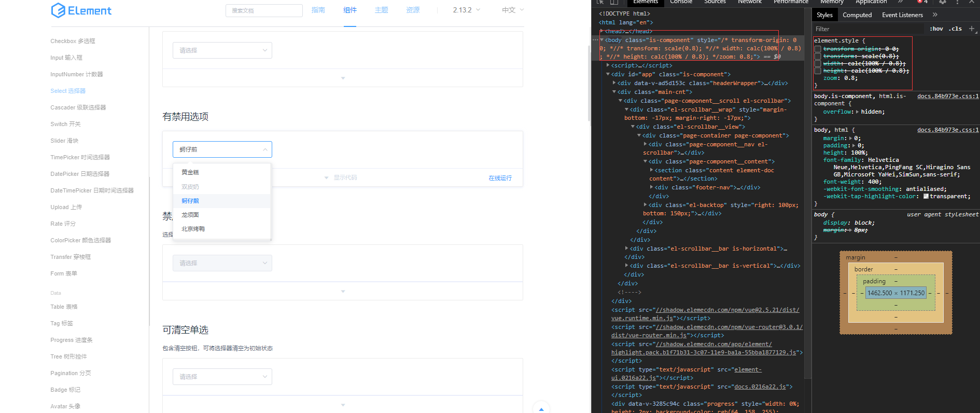The width and height of the screenshot is (980, 413).
Task: Choose 北京烤鸭 option in dropdown list
Action: point(222,229)
